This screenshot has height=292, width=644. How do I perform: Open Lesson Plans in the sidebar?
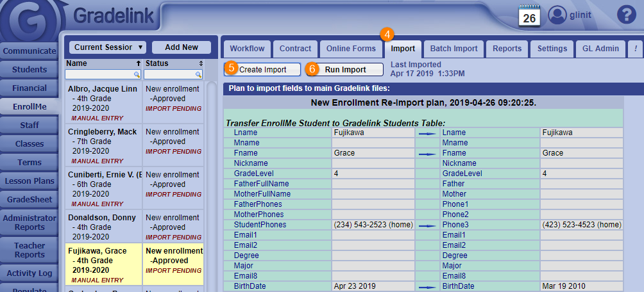(30, 181)
